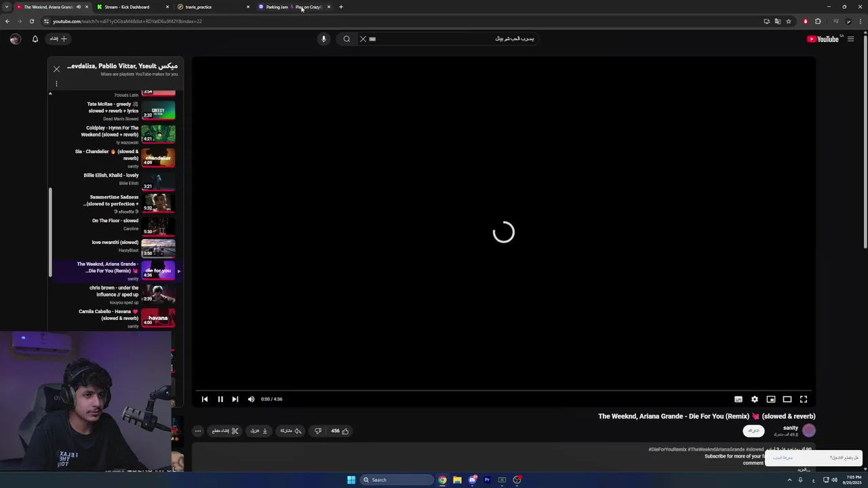Image resolution: width=868 pixels, height=488 pixels.
Task: Like the video with 456 likes
Action: (x=340, y=431)
